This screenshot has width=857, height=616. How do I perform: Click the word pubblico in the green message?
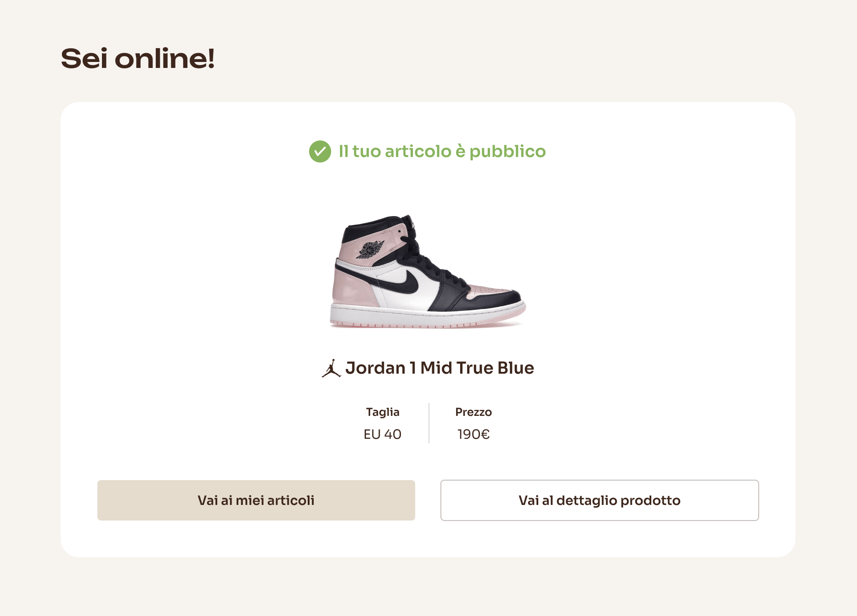(507, 151)
